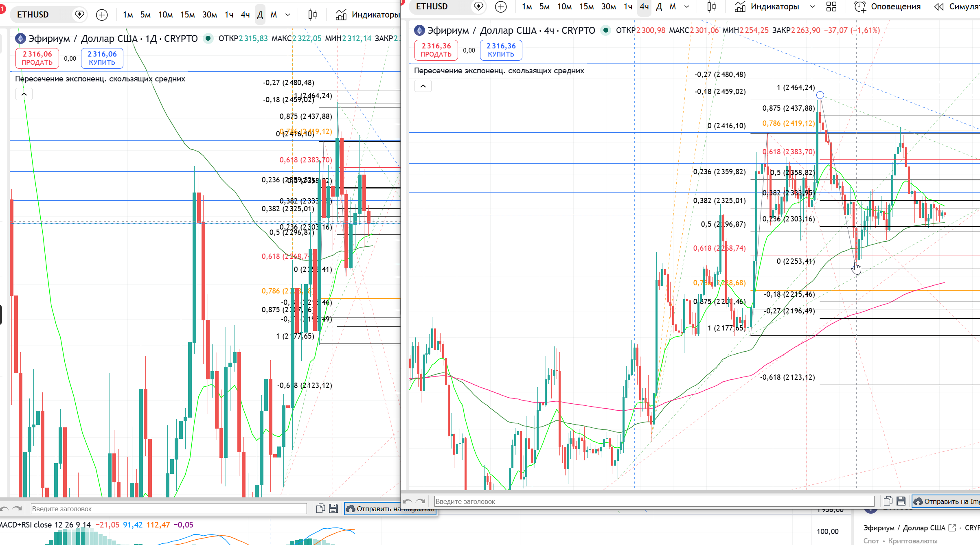Collapse indicator legend chevron in left chart

click(24, 94)
